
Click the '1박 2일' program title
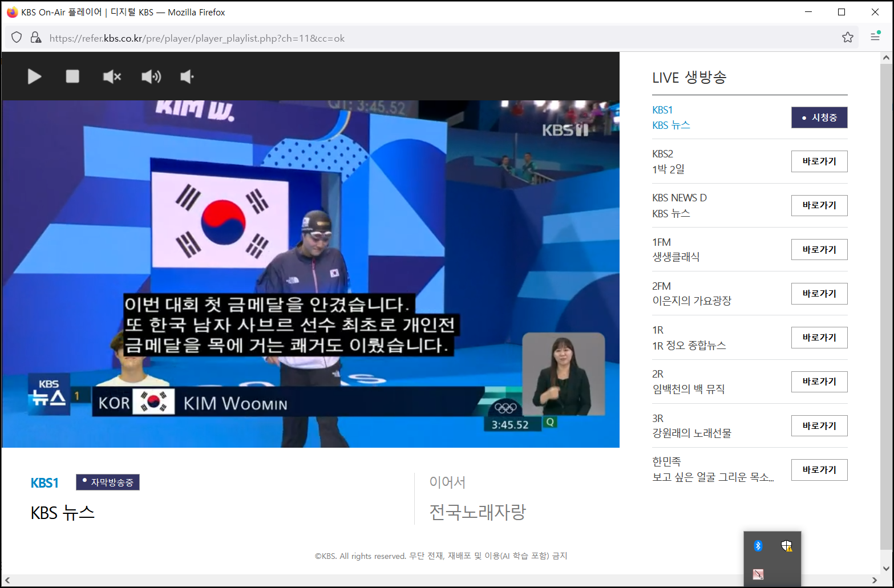(668, 169)
